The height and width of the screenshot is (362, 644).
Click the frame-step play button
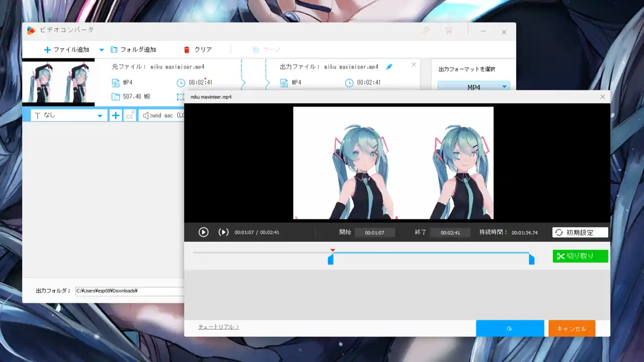pyautogui.click(x=223, y=232)
